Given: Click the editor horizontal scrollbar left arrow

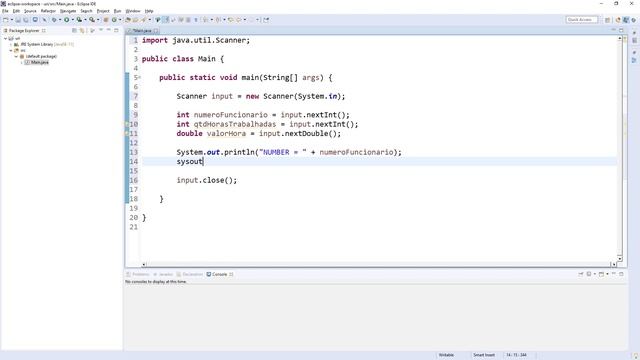Looking at the screenshot, I should click(144, 264).
